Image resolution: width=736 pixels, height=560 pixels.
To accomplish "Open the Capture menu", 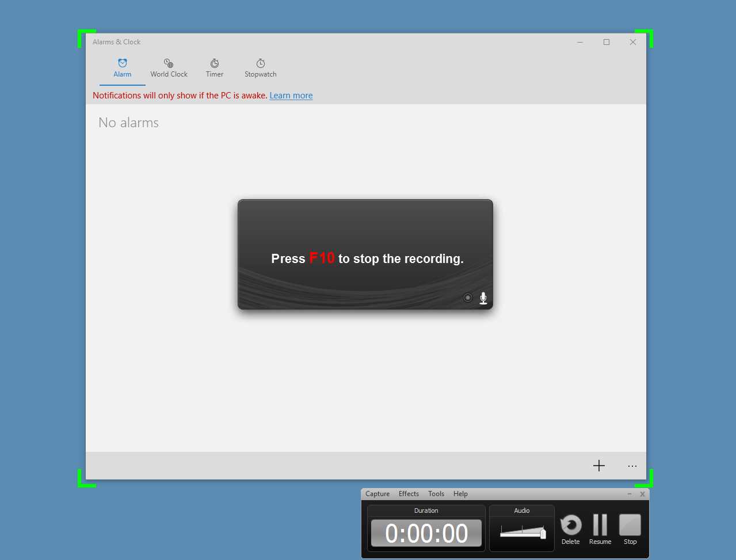I will click(377, 493).
